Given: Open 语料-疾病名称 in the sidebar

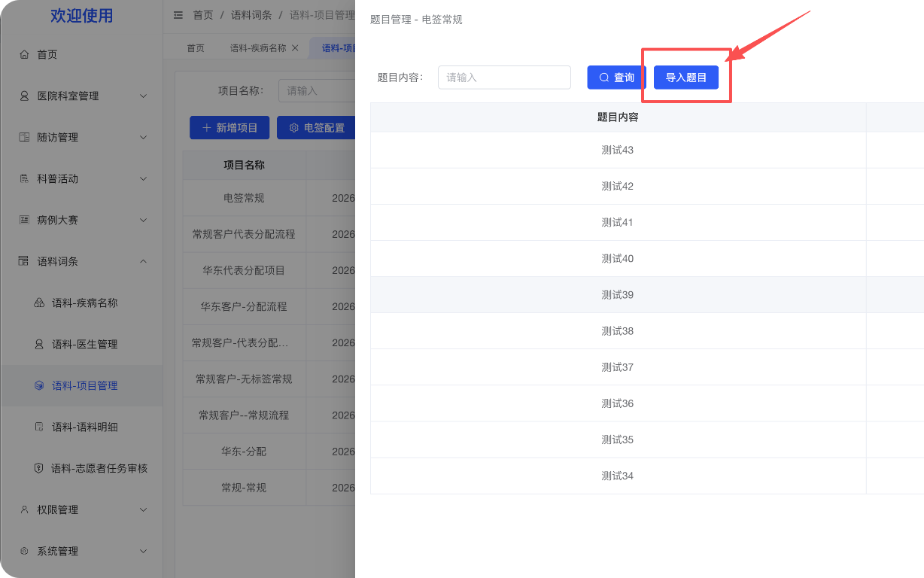Looking at the screenshot, I should click(x=81, y=303).
